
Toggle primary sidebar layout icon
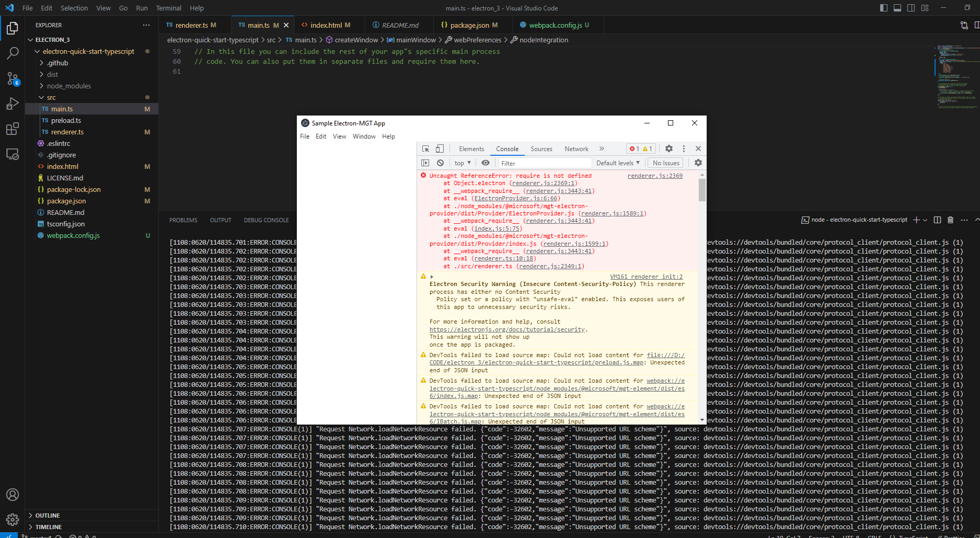coord(884,8)
